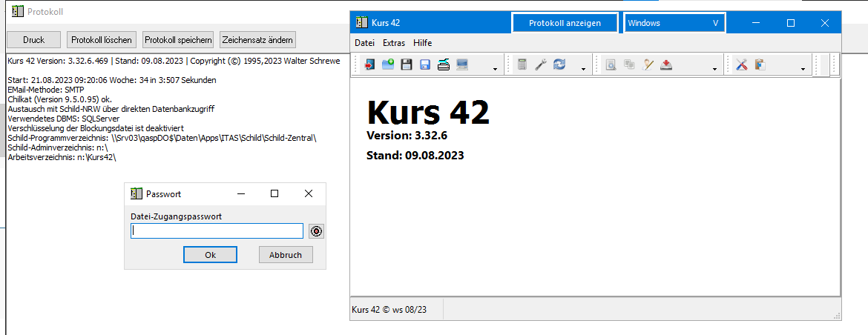This screenshot has width=868, height=335.
Task: Click the blue floppy disk icon
Action: coord(425,65)
